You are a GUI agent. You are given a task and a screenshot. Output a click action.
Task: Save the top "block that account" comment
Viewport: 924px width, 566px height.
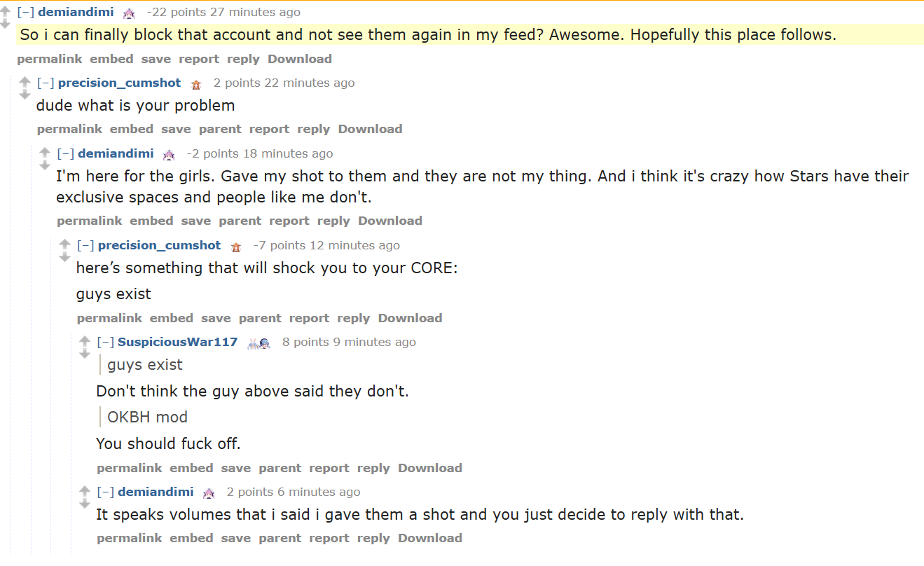156,59
